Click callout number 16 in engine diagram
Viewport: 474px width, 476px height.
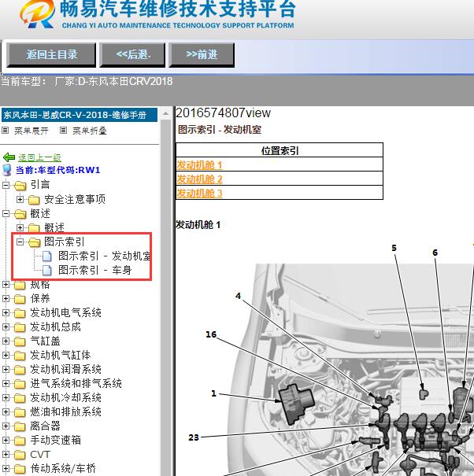coord(211,334)
